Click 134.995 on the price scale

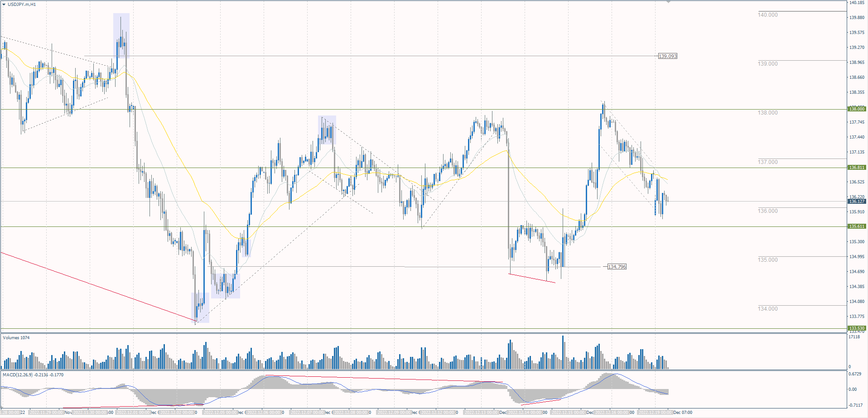[x=857, y=257]
